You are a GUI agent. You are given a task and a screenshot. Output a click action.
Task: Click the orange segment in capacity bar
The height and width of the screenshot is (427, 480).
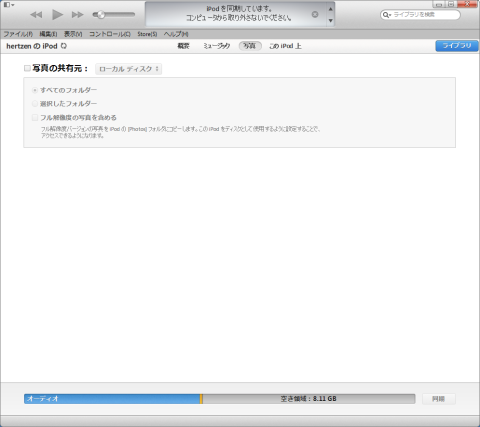pyautogui.click(x=201, y=399)
